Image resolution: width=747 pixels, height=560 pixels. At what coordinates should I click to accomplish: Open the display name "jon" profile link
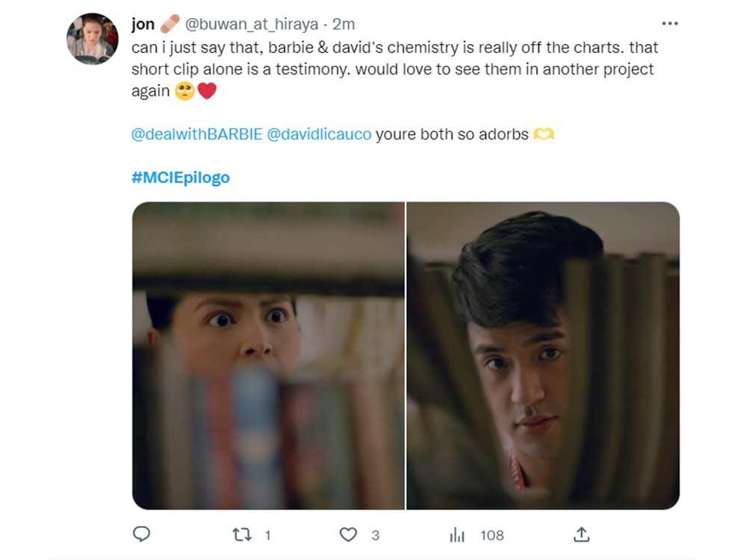(143, 25)
